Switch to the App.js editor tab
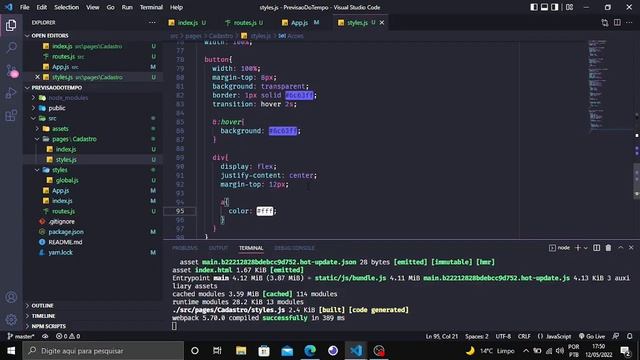This screenshot has width=640, height=360. tap(299, 23)
